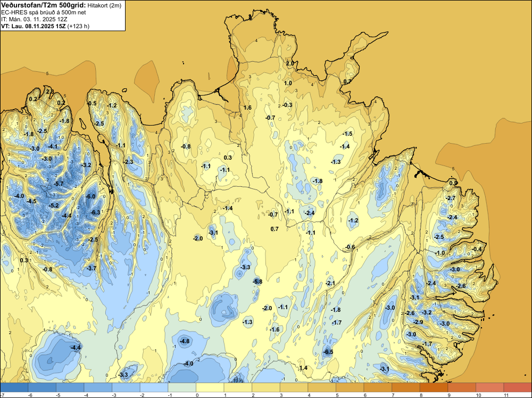Click the '11' tick label on the colour scale
Screen dimensions: 532x398
[x=506, y=395]
